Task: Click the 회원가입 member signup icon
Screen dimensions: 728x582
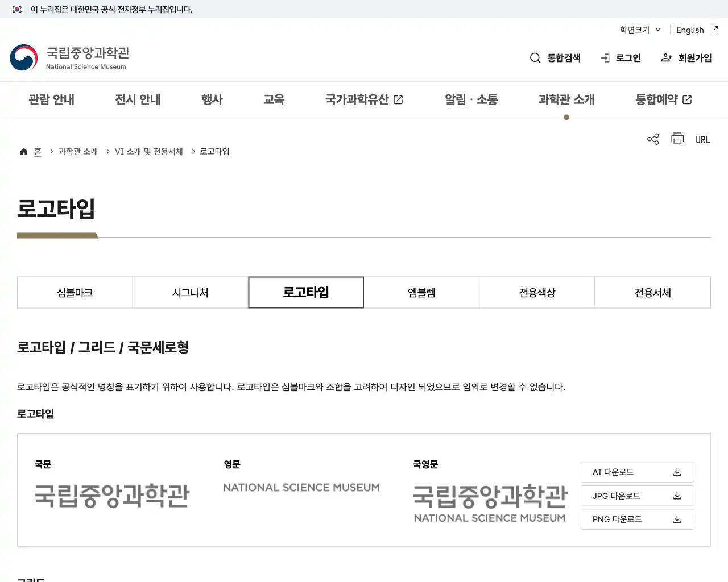Action: (x=666, y=57)
